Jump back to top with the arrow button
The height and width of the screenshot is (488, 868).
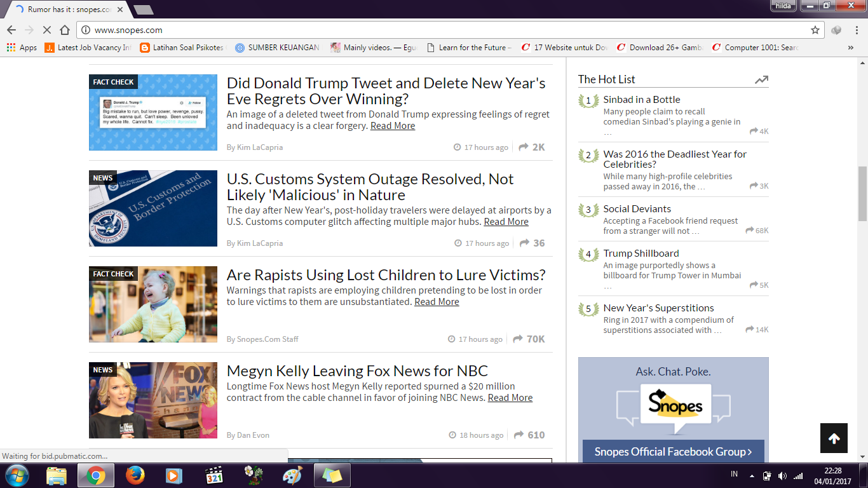pyautogui.click(x=834, y=438)
